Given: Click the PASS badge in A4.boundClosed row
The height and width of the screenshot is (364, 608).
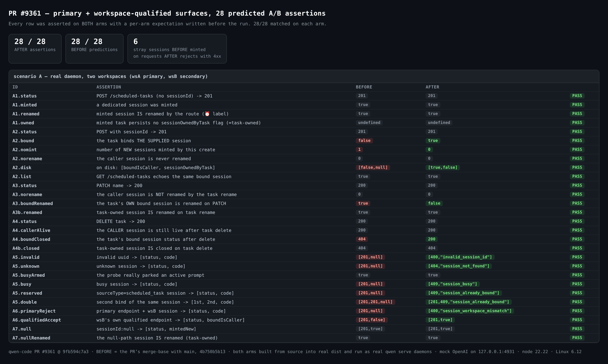Looking at the screenshot, I should coord(577,239).
